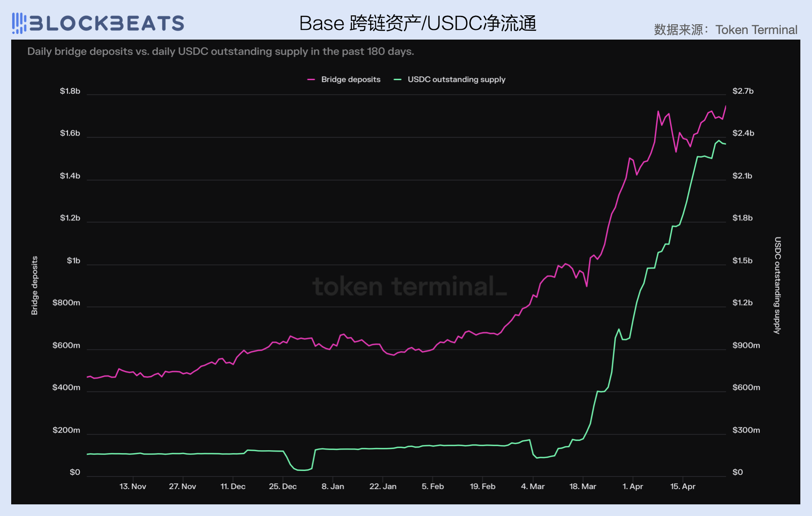Click the chart title Base 跨链资产/USDC净流通

[418, 23]
